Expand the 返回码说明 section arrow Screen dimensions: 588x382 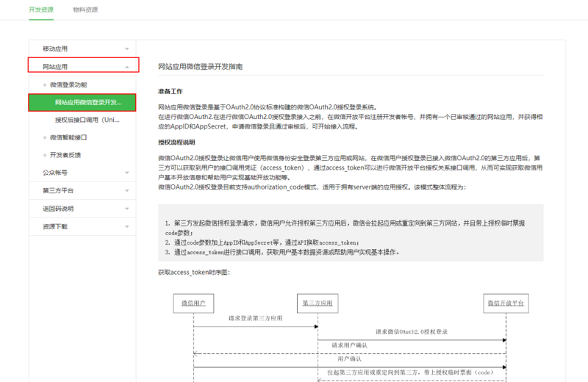coord(126,209)
